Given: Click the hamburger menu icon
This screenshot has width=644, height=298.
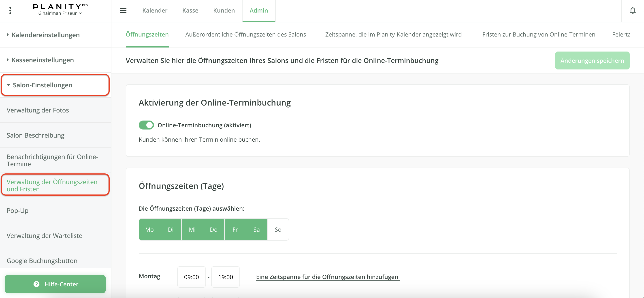Looking at the screenshot, I should click(x=123, y=11).
